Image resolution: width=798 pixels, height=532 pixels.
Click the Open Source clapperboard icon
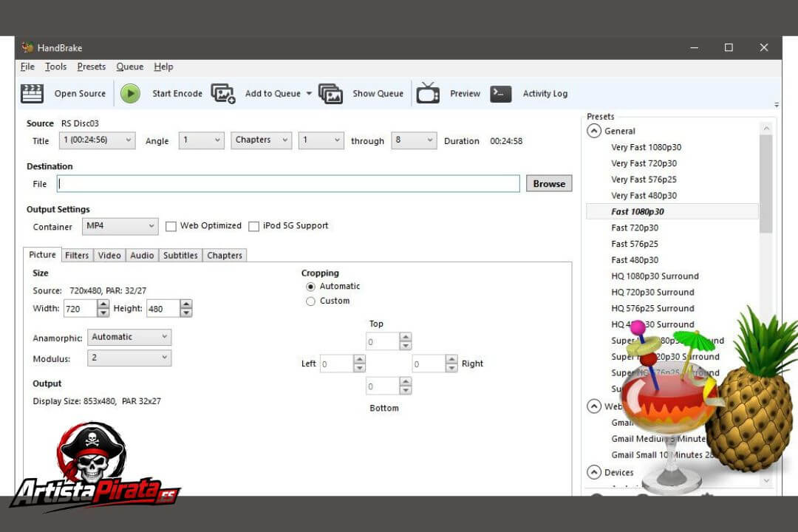(32, 94)
